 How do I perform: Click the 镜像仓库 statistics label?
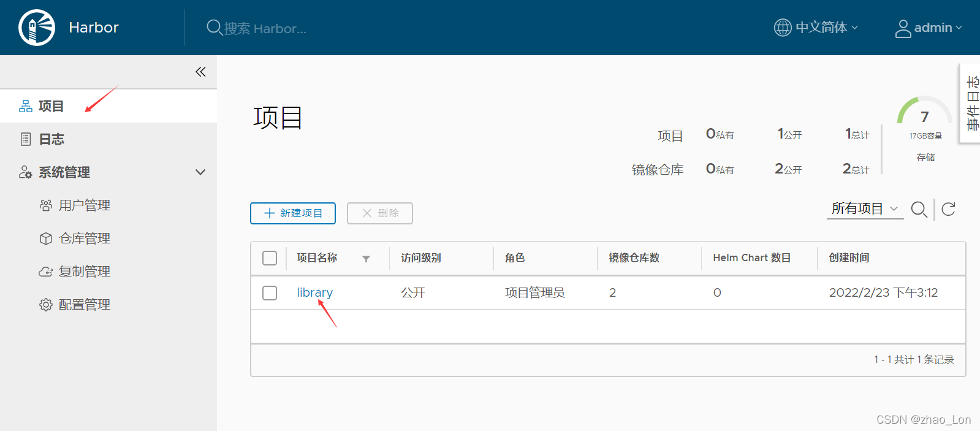(x=658, y=170)
